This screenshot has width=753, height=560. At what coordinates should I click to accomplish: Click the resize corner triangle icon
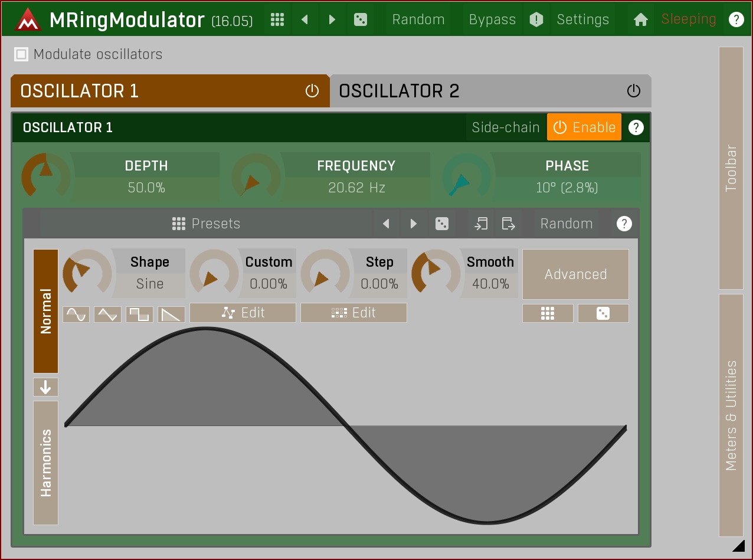pos(738,545)
